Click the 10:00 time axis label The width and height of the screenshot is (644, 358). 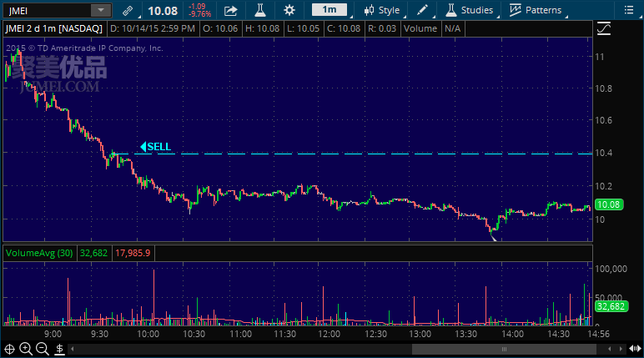click(x=148, y=334)
